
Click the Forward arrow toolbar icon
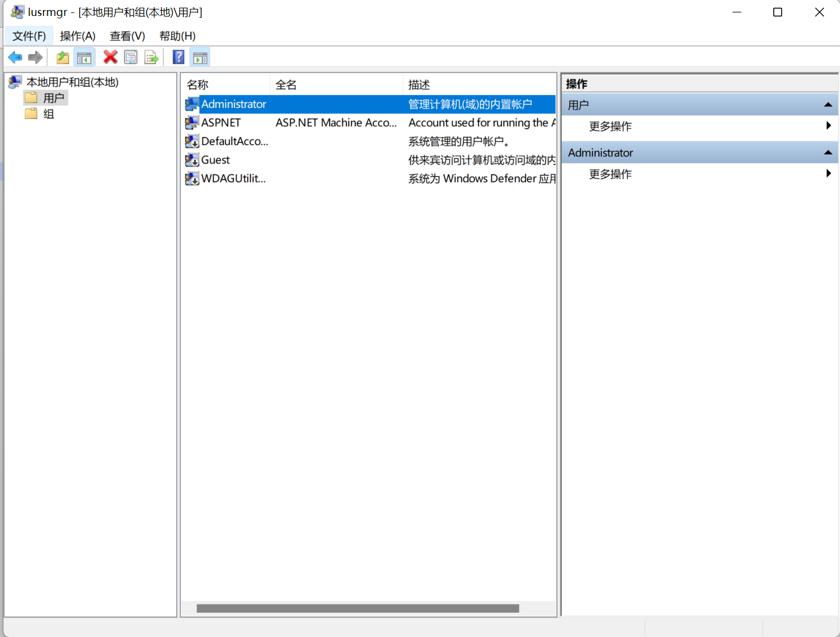point(35,57)
